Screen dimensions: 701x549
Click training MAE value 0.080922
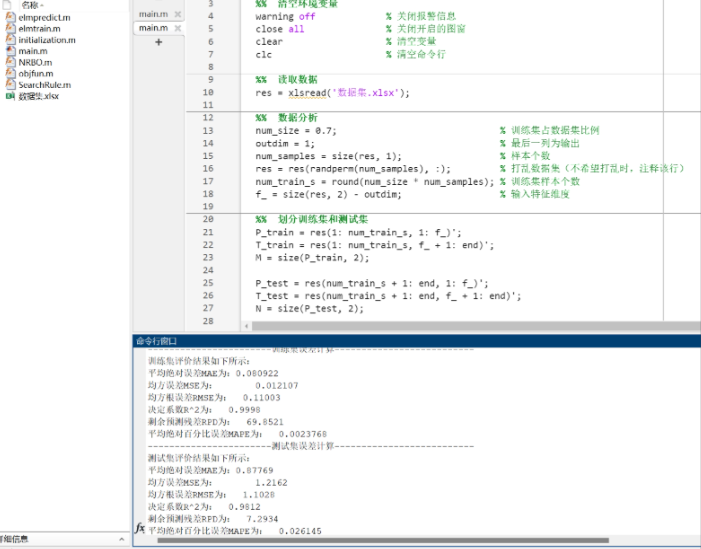[x=257, y=373]
